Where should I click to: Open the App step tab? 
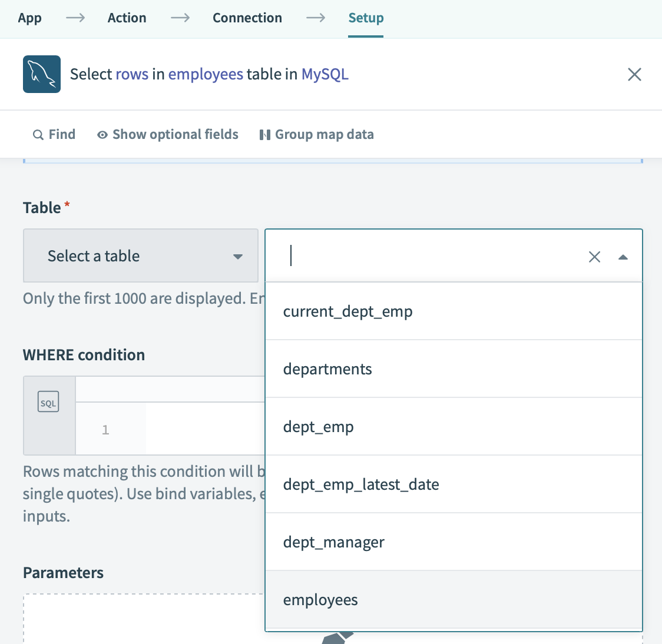29,18
